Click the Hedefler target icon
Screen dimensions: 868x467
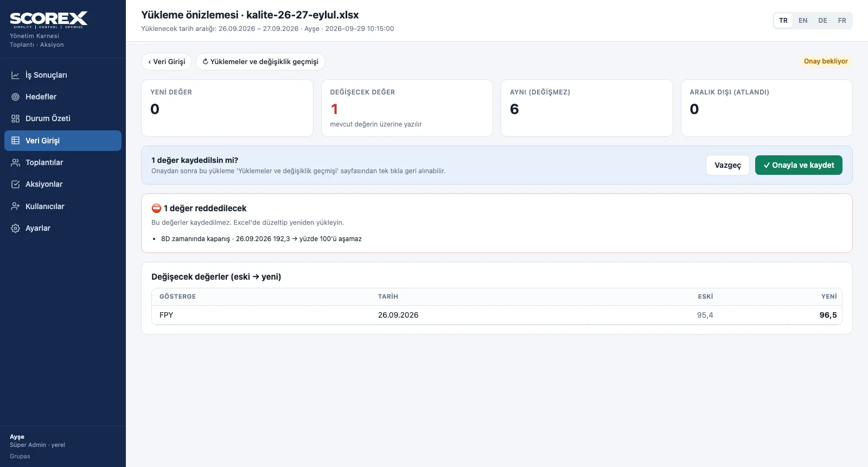[16, 97]
